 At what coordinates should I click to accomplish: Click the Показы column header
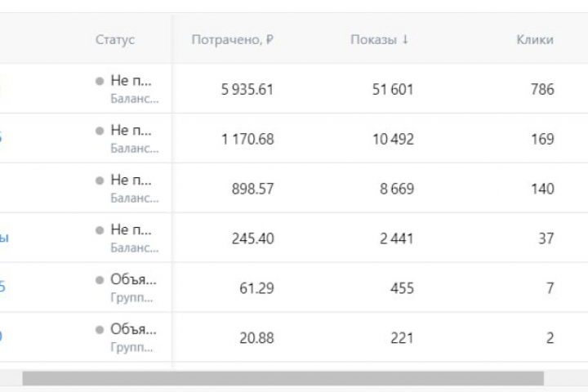tap(373, 39)
